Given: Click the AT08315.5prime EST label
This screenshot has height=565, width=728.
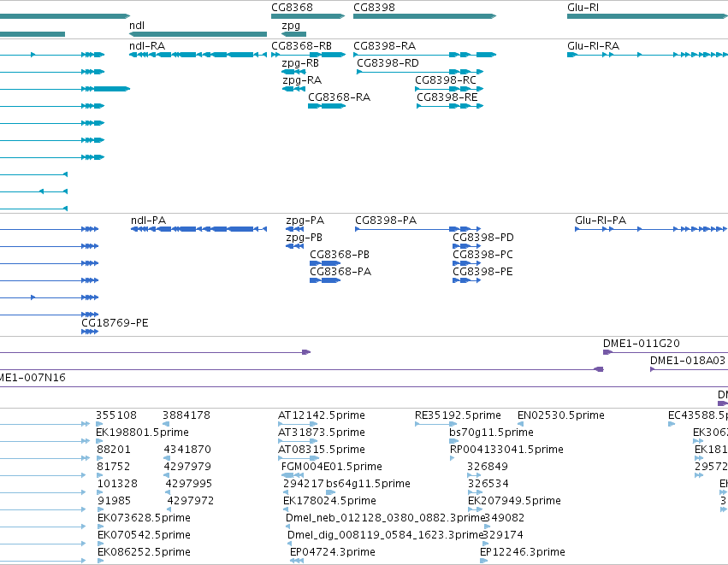Looking at the screenshot, I should pyautogui.click(x=322, y=450).
